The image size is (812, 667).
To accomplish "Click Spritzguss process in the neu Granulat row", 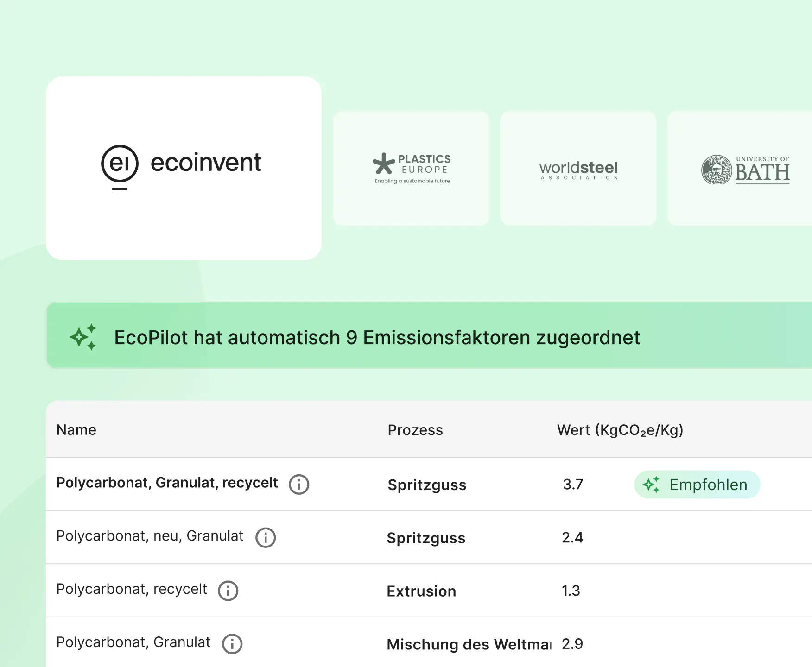I will pos(426,538).
